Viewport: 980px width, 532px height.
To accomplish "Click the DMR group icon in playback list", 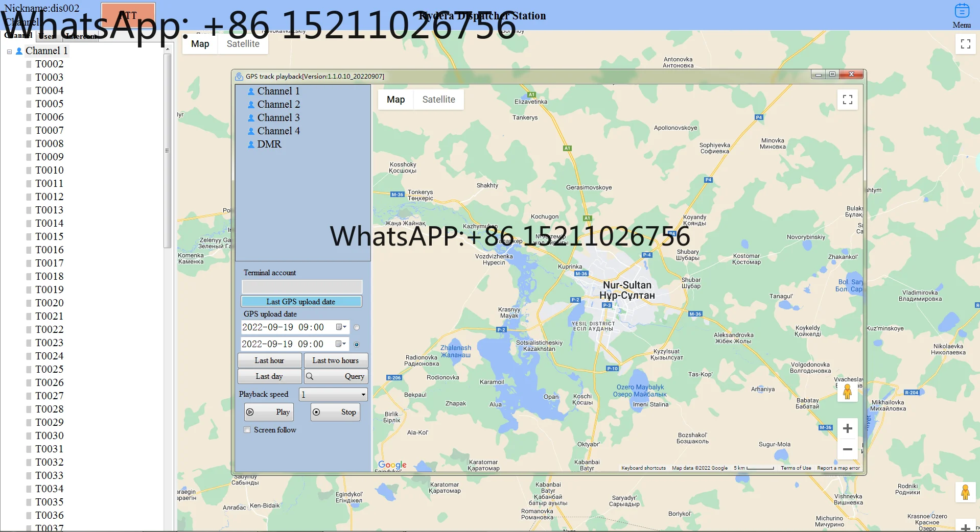I will click(251, 144).
